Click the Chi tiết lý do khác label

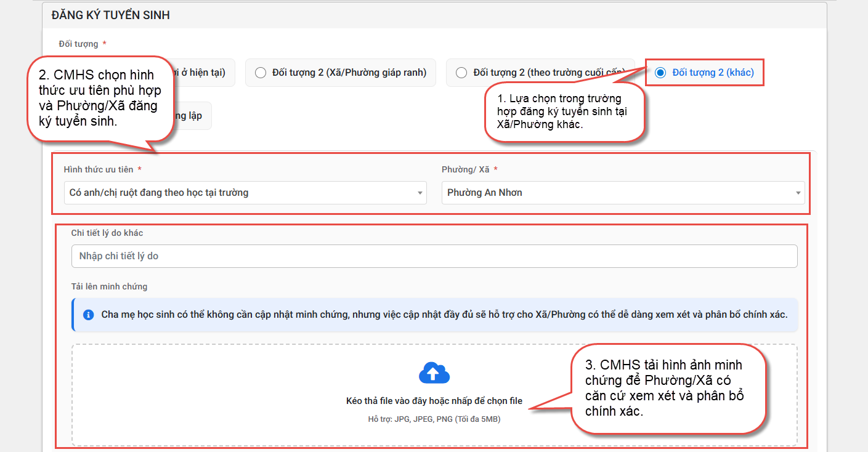click(x=107, y=233)
